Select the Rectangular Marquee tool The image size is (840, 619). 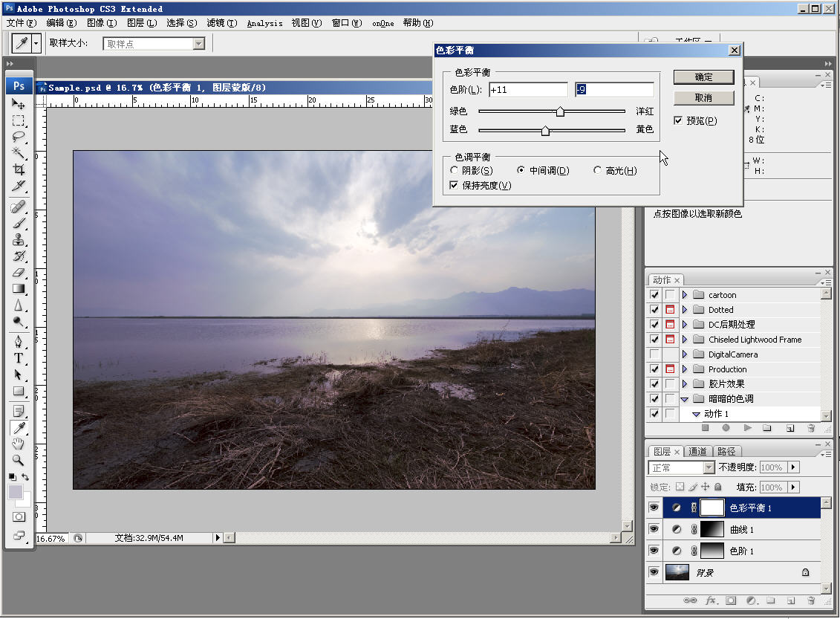pos(19,120)
